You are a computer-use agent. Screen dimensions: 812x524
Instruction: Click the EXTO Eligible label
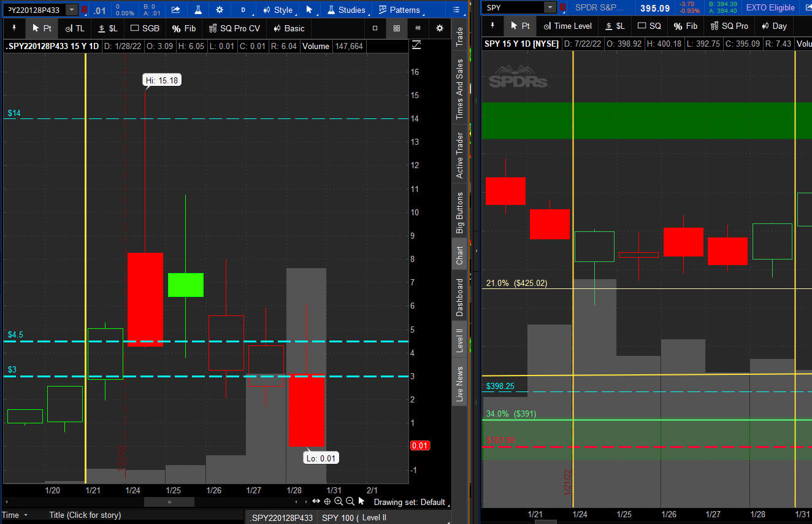click(770, 7)
